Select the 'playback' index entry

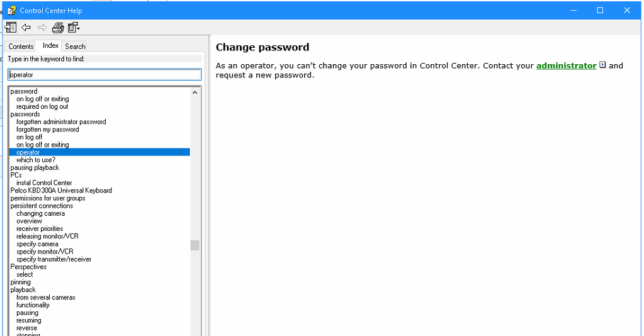pos(23,289)
